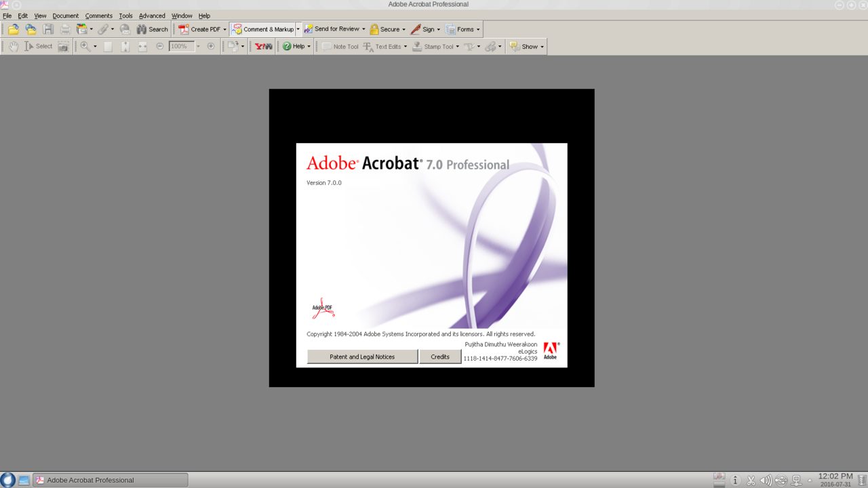868x488 pixels.
Task: Open the Advanced menu
Action: pyautogui.click(x=152, y=16)
